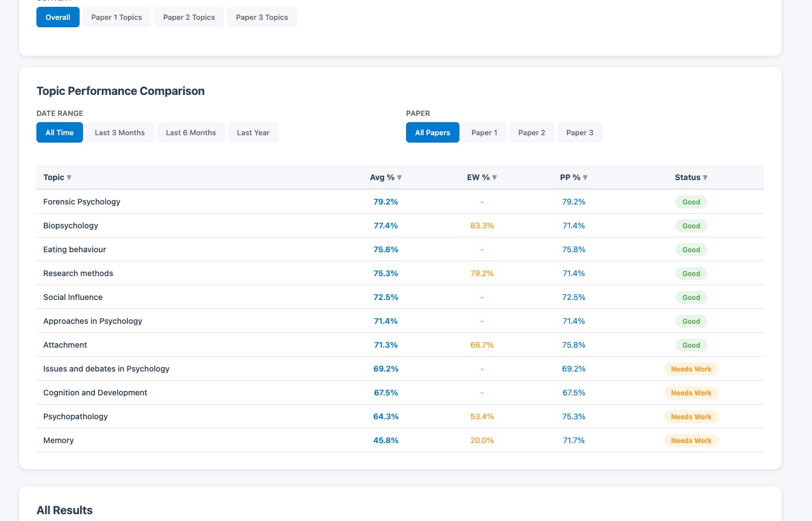Switch to the Paper 1 Topics tab

click(117, 17)
